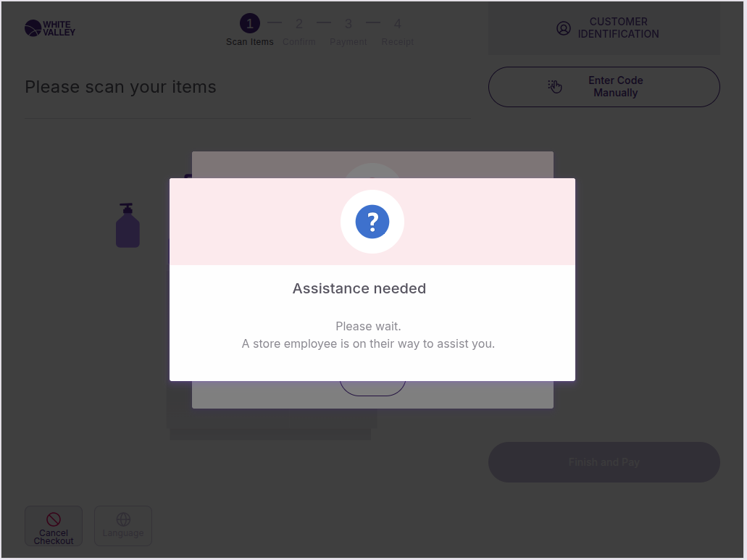The width and height of the screenshot is (747, 560).
Task: Click the Please wait text
Action: pyautogui.click(x=368, y=327)
